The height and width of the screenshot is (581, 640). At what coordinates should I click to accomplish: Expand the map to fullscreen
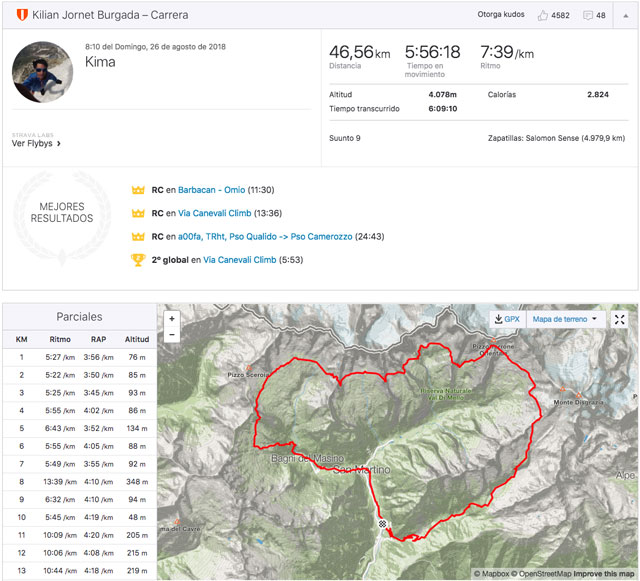click(x=621, y=319)
